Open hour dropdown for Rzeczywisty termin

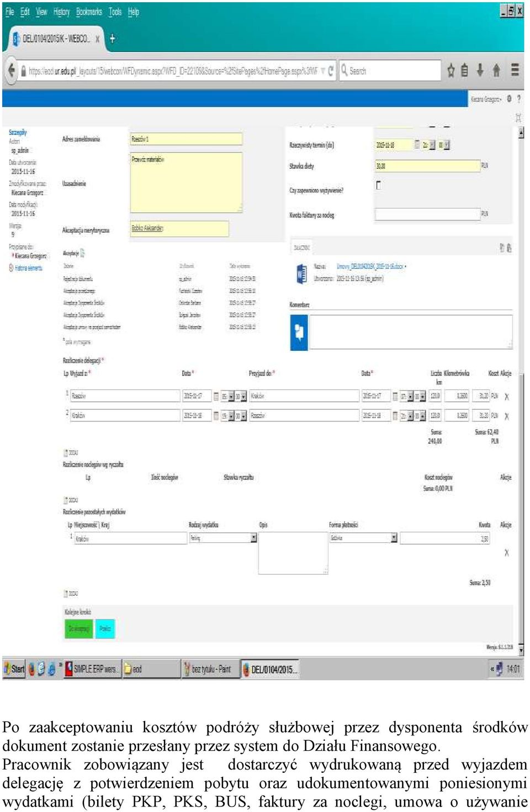pyautogui.click(x=433, y=145)
